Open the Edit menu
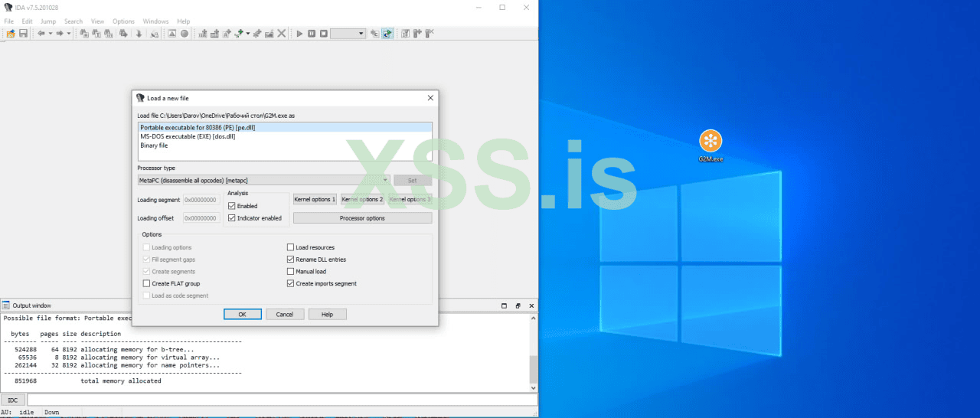The height and width of the screenshot is (418, 980). [27, 21]
